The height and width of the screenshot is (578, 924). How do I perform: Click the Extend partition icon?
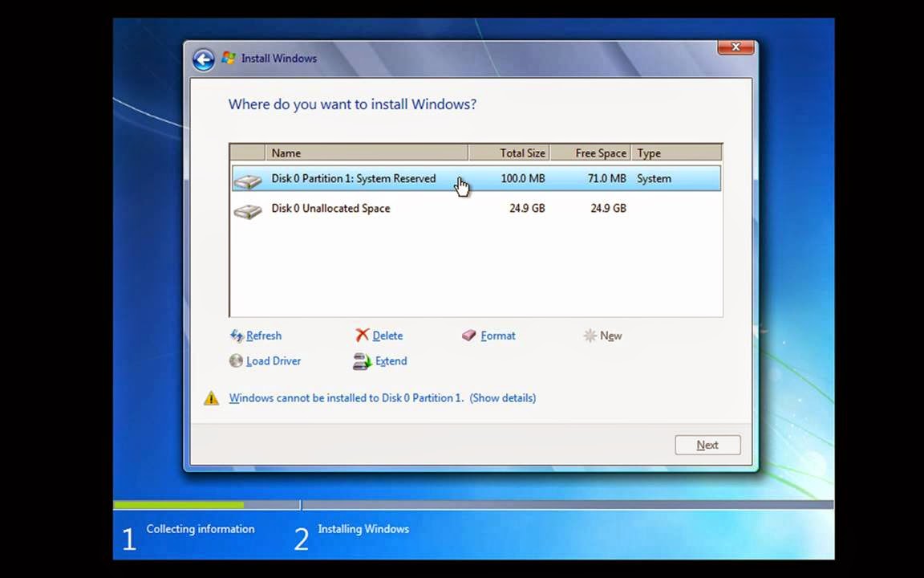(x=362, y=361)
